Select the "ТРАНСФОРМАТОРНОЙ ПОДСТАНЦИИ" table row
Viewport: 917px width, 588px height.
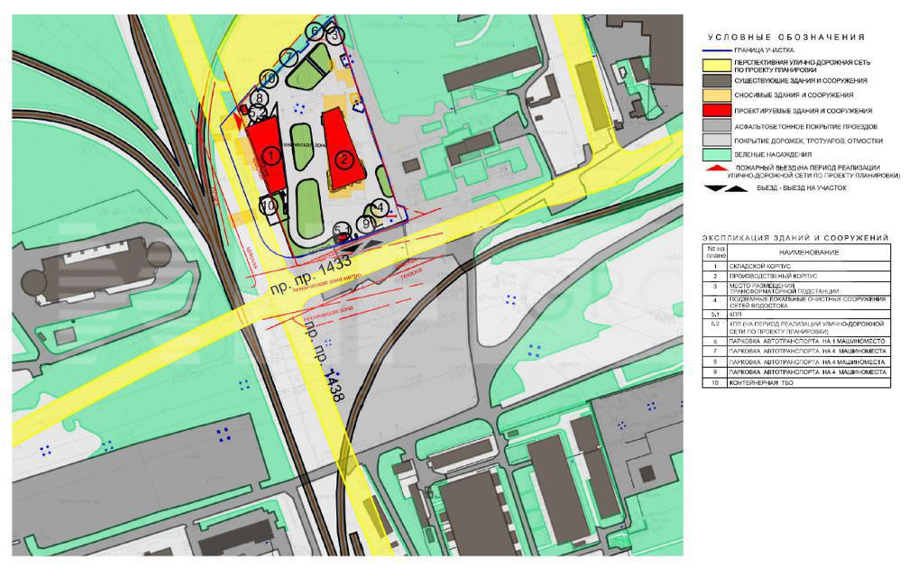coord(796,288)
